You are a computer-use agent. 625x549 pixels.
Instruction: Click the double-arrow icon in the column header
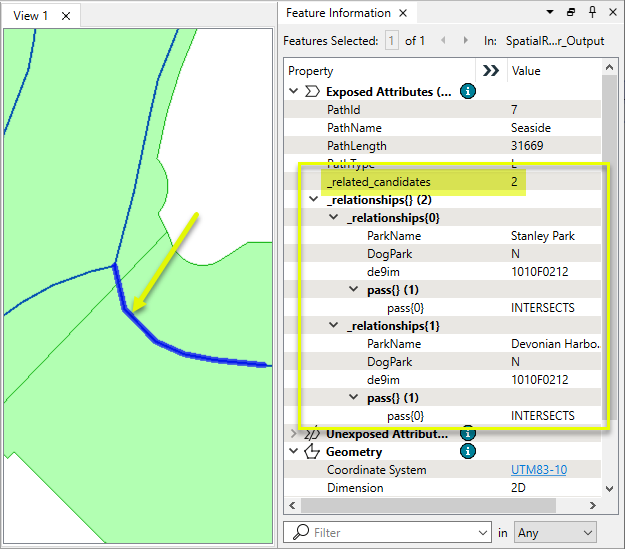[490, 71]
